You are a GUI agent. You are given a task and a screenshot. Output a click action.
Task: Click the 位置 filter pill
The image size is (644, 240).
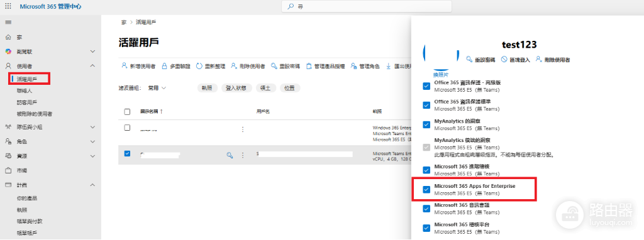click(x=290, y=88)
